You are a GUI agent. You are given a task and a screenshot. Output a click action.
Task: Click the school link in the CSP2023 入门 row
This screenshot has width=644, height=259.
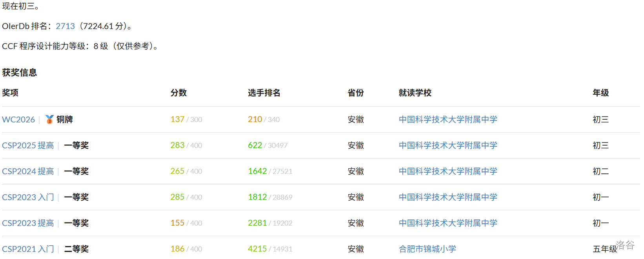[448, 197]
